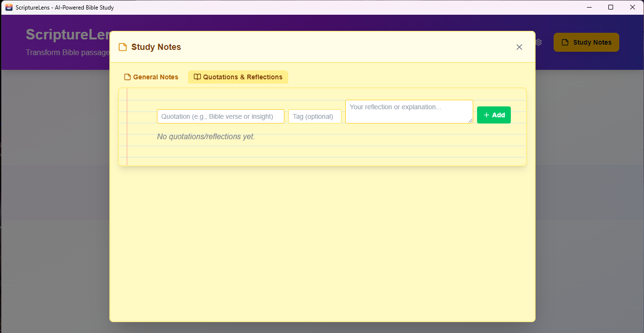Click the note icon on Study Notes button
Screen dimensions: 644x333
[565, 42]
